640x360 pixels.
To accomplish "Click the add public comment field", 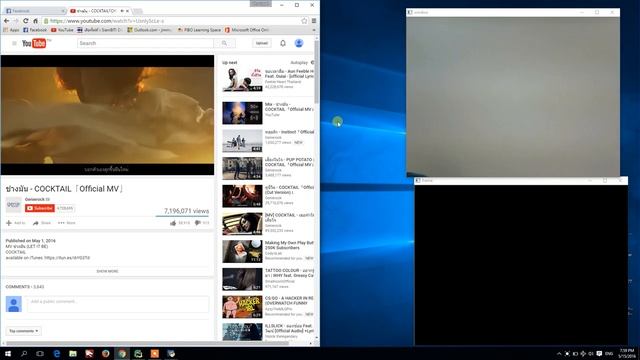I will click(118, 304).
